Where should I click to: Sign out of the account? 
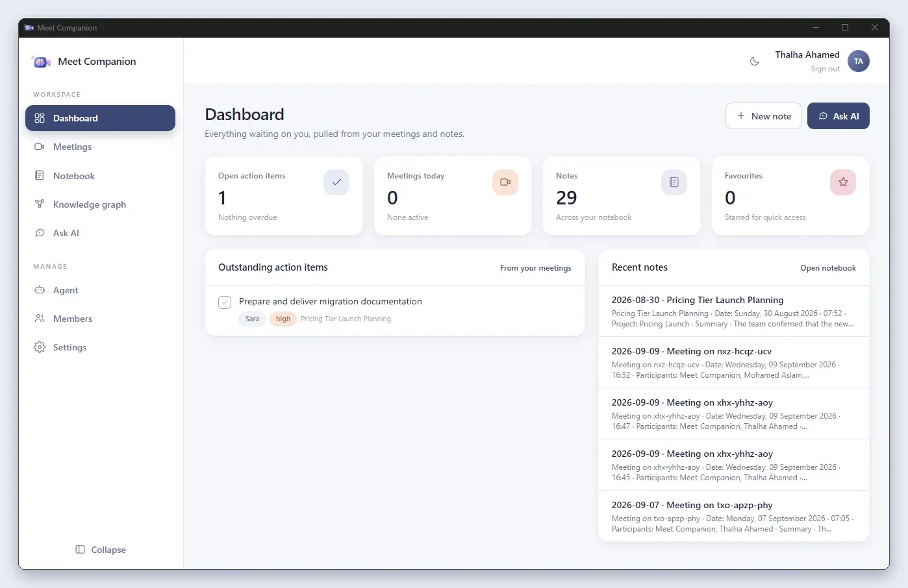825,69
